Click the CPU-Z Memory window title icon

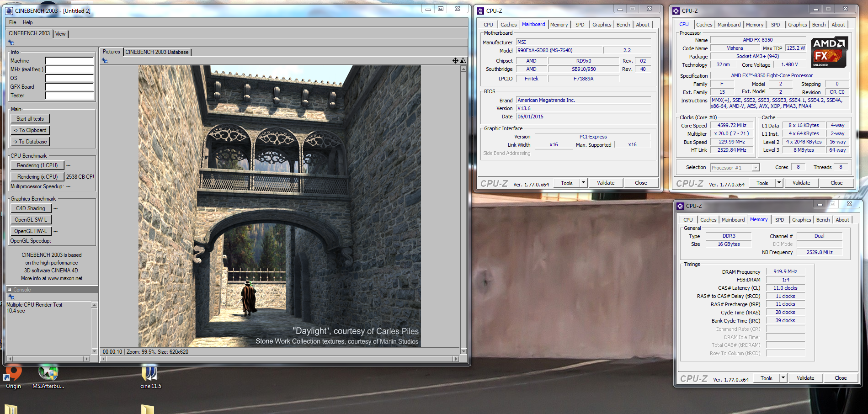point(680,206)
